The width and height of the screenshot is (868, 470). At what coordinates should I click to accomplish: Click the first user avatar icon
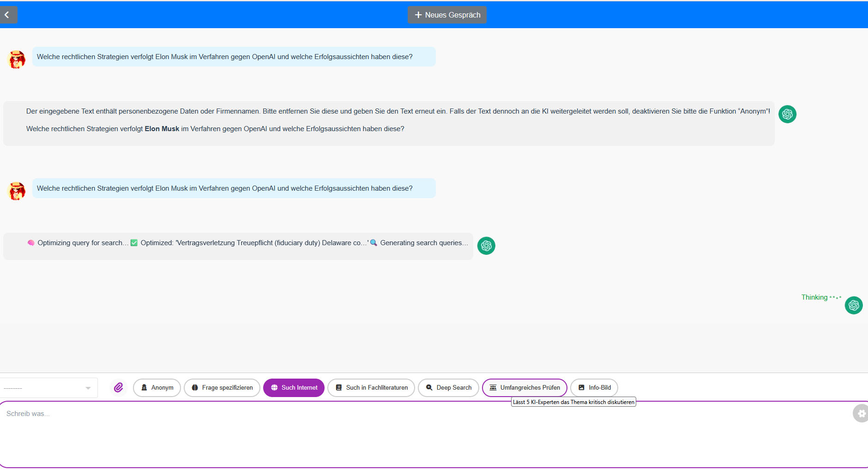(17, 60)
